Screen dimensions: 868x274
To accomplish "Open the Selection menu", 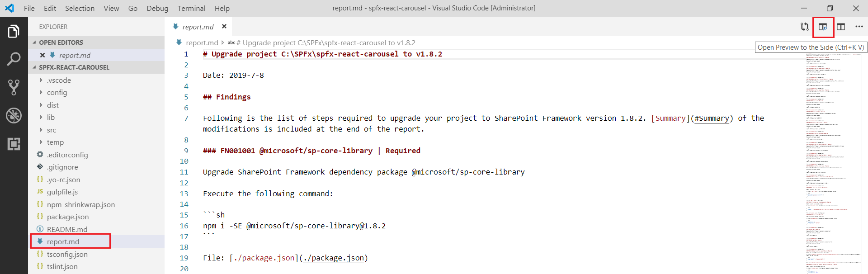I will coord(80,8).
